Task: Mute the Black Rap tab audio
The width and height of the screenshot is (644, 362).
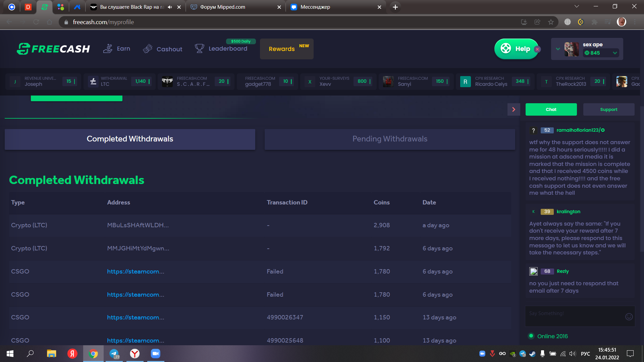Action: 170,7
